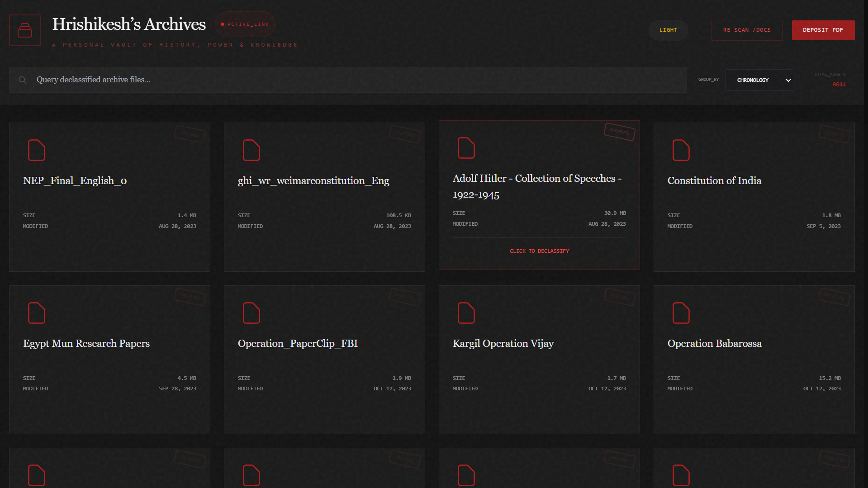Click the DEPOSIT PDF button
This screenshot has height=488, width=868.
coord(823,30)
